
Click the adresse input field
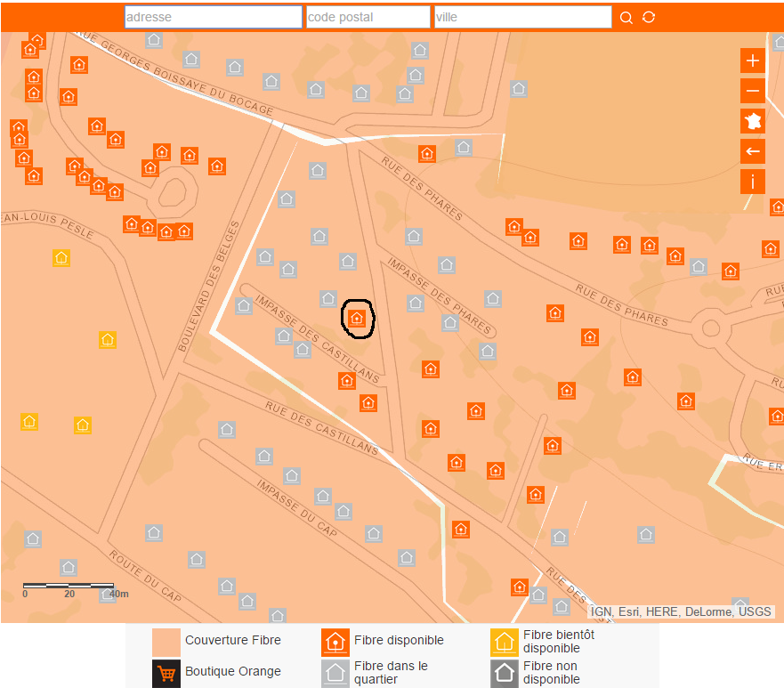[214, 17]
